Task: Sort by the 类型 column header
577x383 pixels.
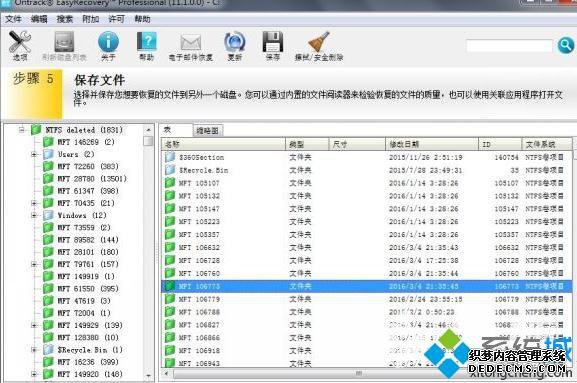Action: (307, 144)
